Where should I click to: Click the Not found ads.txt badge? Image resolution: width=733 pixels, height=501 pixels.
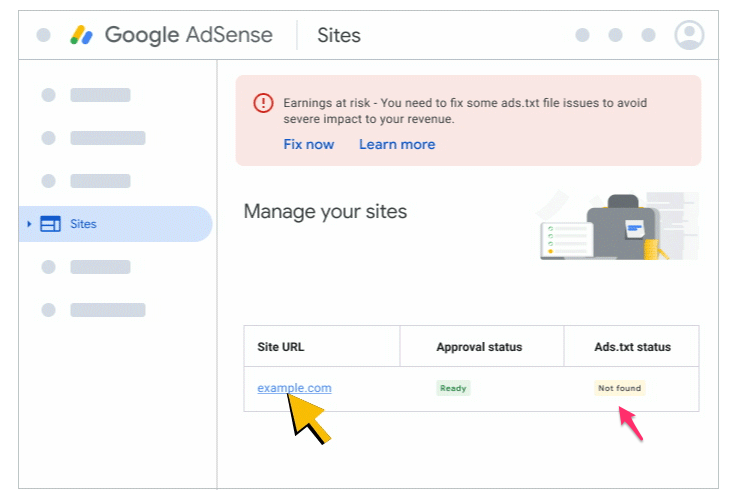click(x=620, y=388)
